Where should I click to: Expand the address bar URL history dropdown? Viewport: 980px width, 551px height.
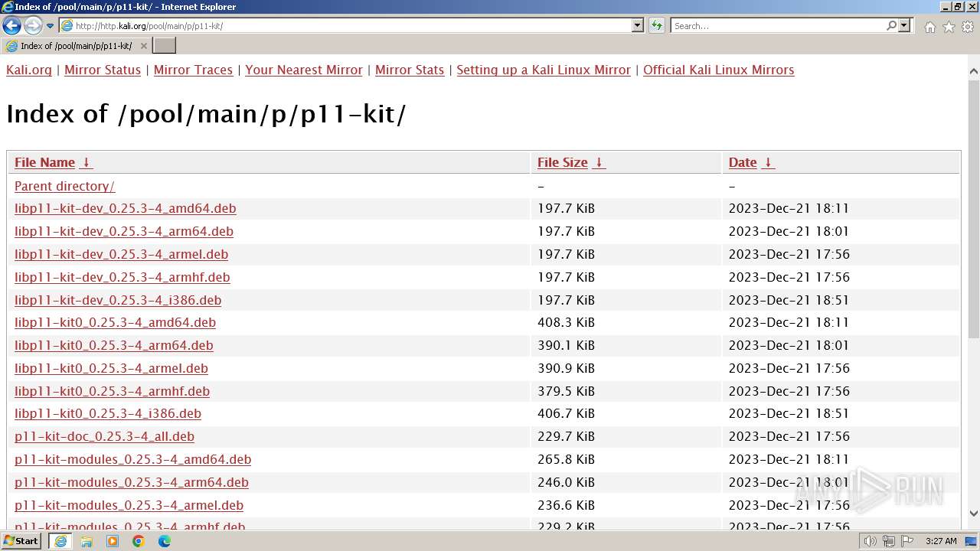click(x=637, y=25)
